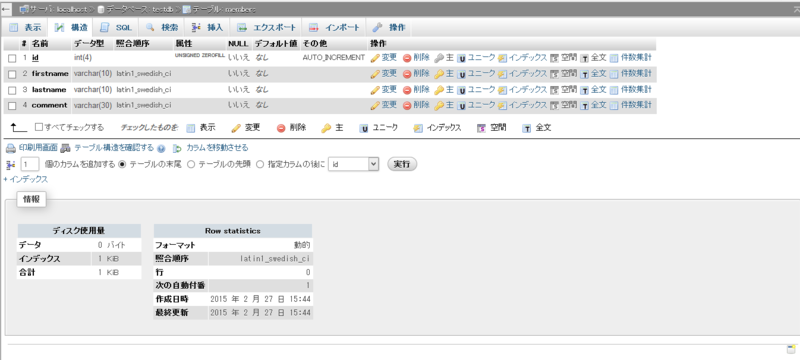Open the インポート (Import) tab
The height and width of the screenshot is (360, 800).
coord(334,28)
